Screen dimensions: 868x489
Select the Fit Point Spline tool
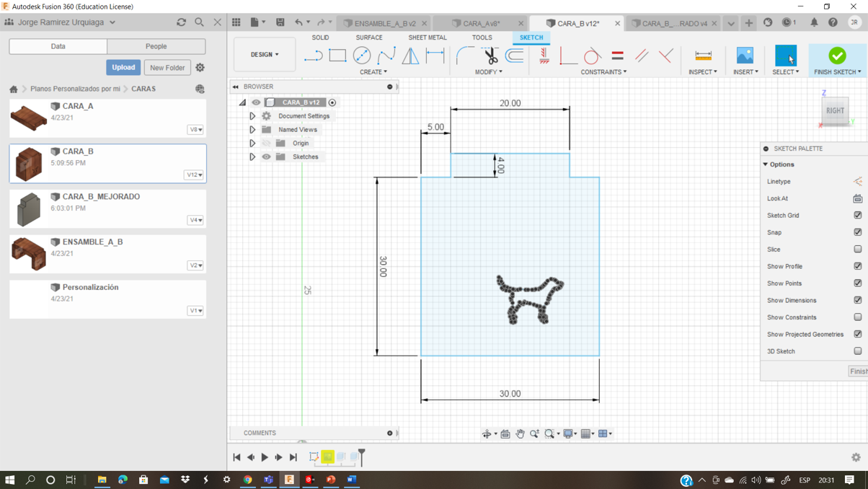pyautogui.click(x=386, y=56)
